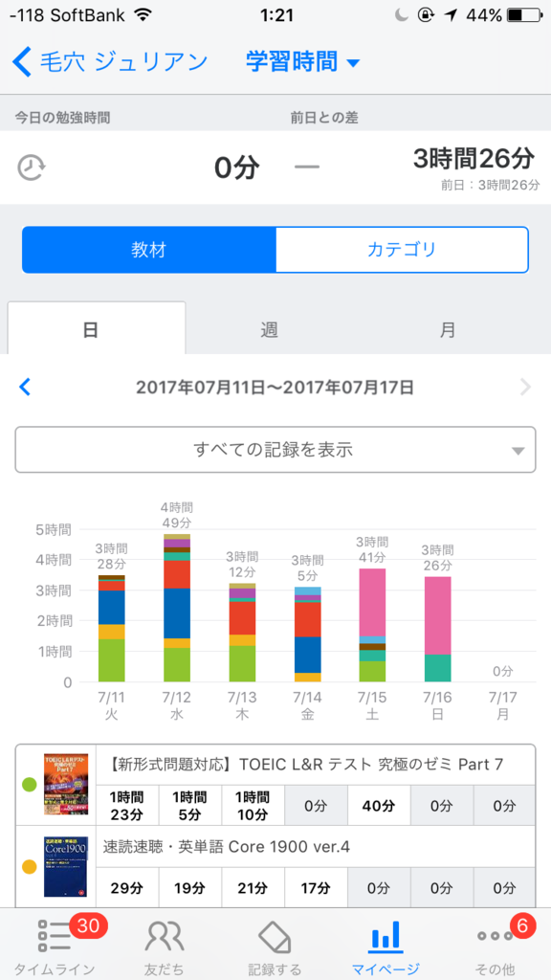
Task: Open the Core 1900 book cover thumbnail
Action: point(66,867)
